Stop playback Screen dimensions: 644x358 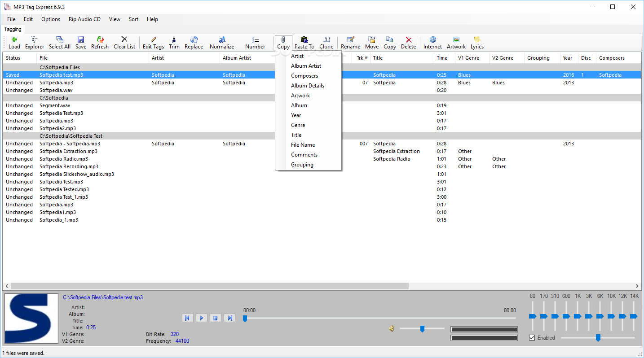point(216,318)
